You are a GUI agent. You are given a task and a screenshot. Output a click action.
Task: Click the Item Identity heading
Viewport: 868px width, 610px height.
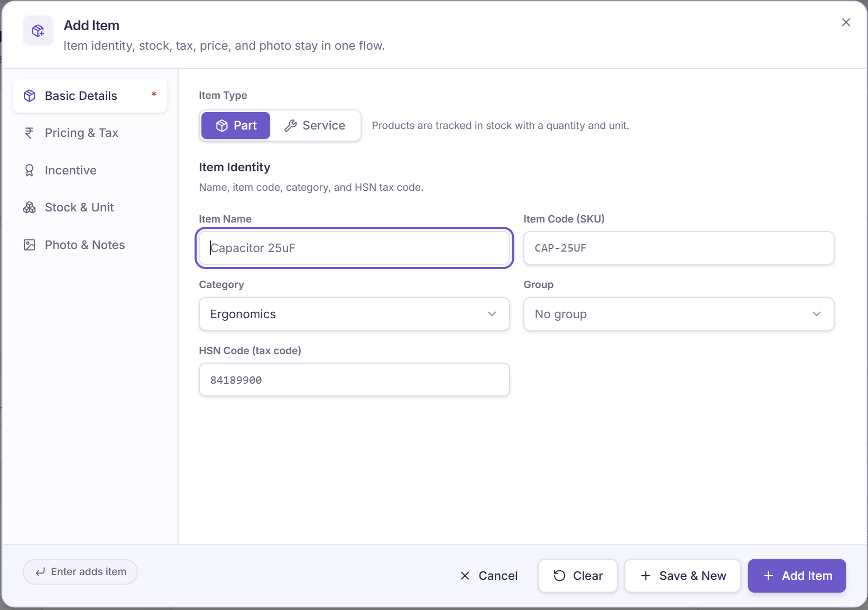pos(235,168)
